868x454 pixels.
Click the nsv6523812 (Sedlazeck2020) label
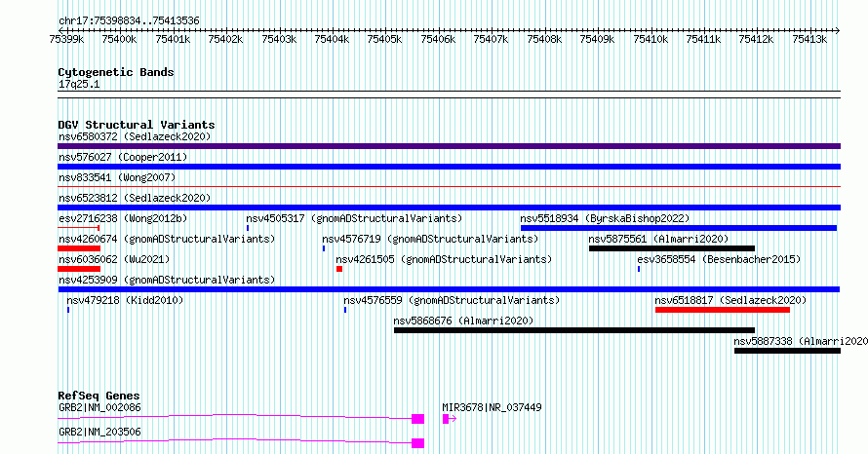[x=135, y=198]
